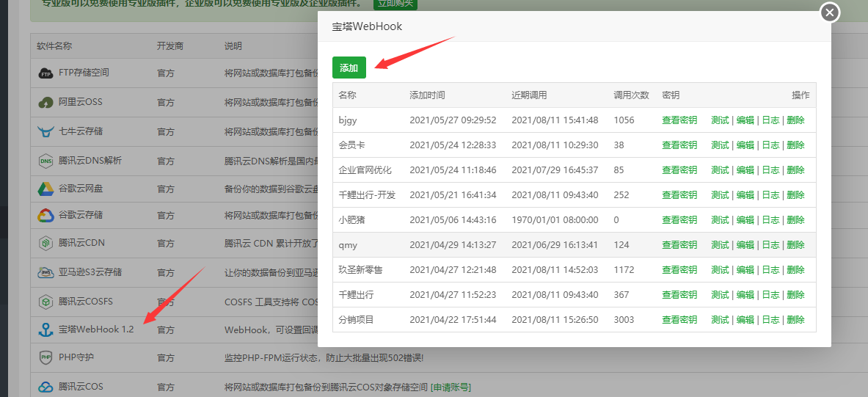Click the 软件名称 column header
Image resolution: width=868 pixels, height=397 pixels.
coord(54,45)
